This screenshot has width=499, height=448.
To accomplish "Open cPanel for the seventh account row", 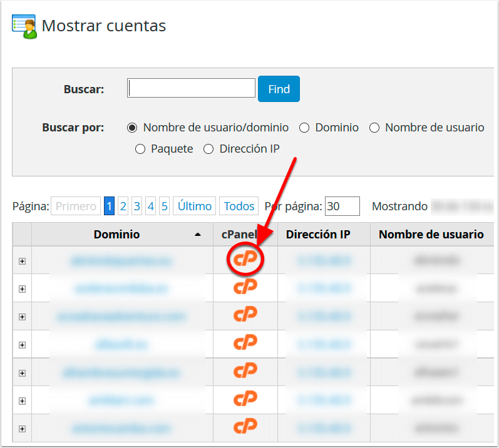I will (245, 426).
